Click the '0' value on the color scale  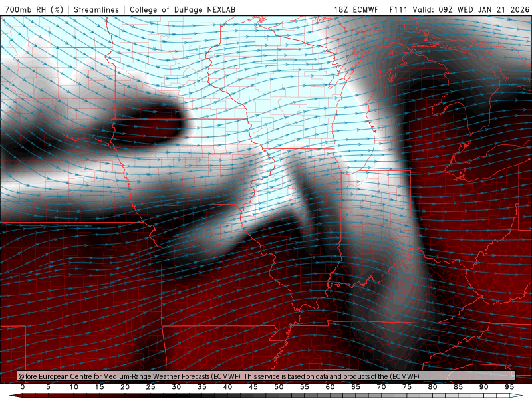pos(23,387)
